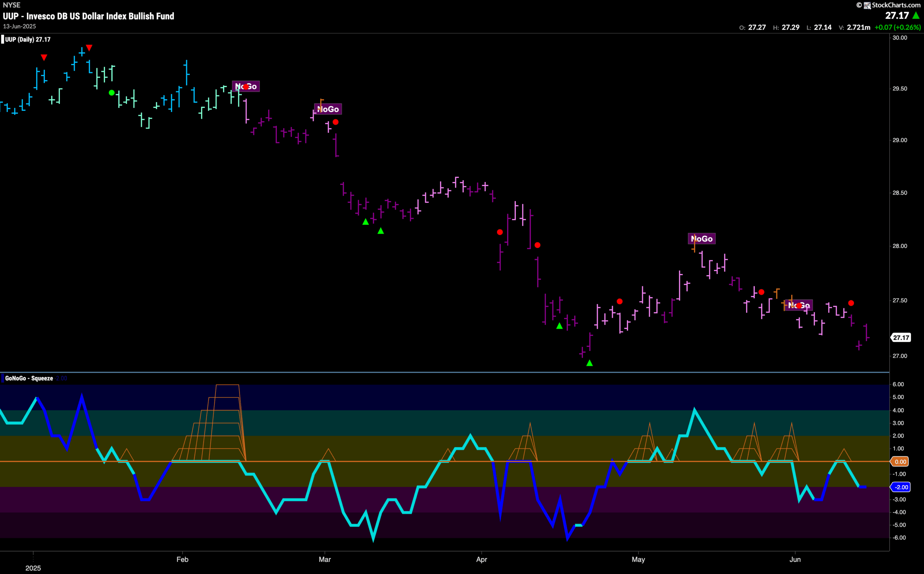Click the 27.00 price axis label
The width and height of the screenshot is (924, 574).
(x=900, y=356)
